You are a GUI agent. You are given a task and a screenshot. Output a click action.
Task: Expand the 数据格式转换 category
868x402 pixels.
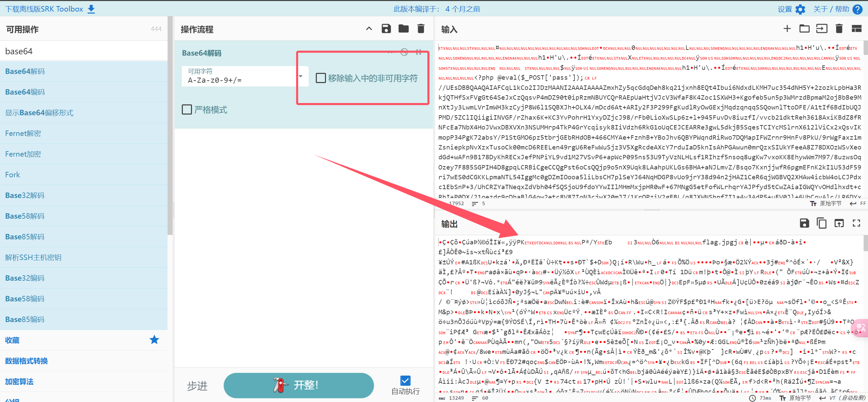pyautogui.click(x=26, y=361)
